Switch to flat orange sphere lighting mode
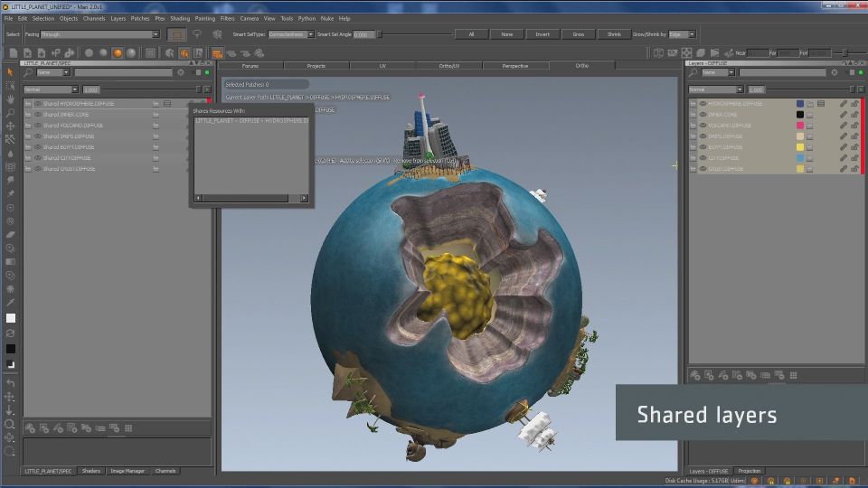This screenshot has width=868, height=488. (x=117, y=52)
